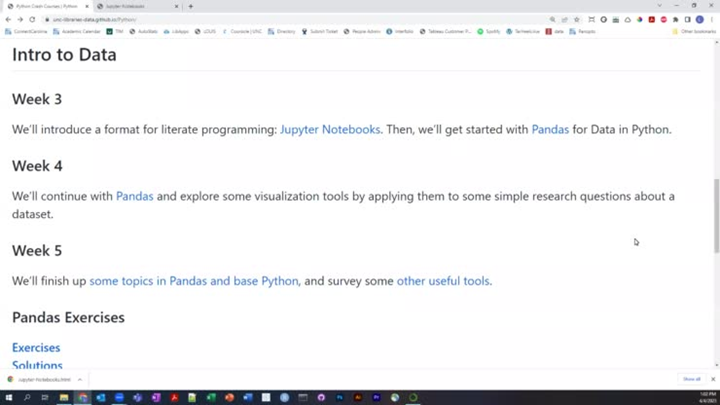The image size is (720, 405).
Task: Reload the page with the refresh icon
Action: [32, 19]
